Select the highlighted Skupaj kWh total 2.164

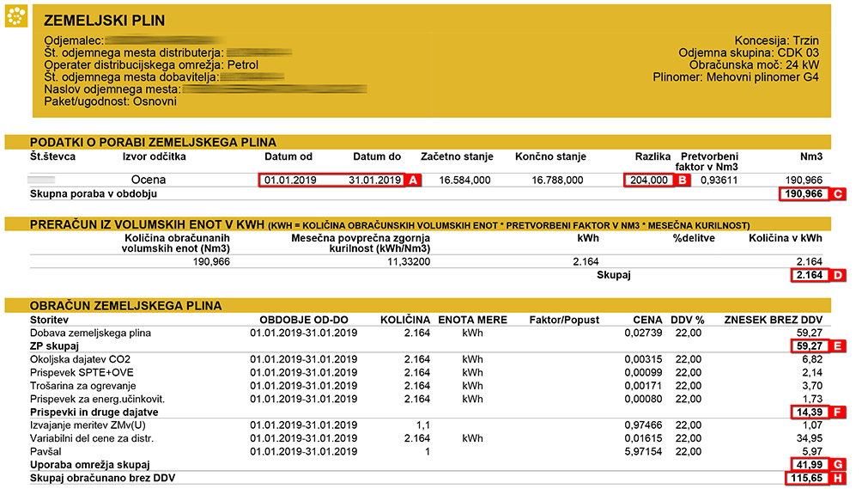point(808,275)
